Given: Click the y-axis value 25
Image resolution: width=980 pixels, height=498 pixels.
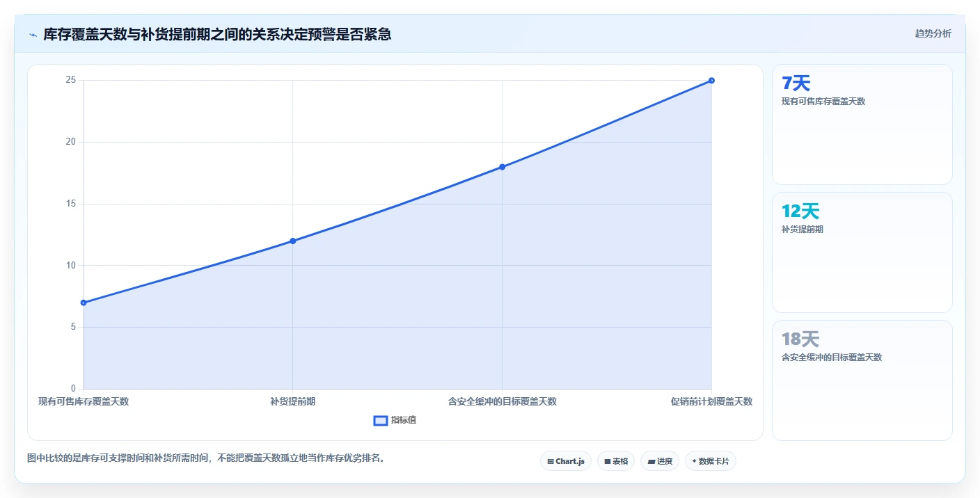Looking at the screenshot, I should tap(70, 80).
